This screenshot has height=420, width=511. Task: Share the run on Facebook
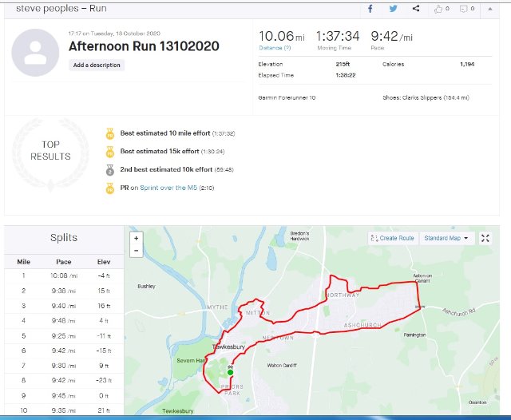tap(370, 9)
